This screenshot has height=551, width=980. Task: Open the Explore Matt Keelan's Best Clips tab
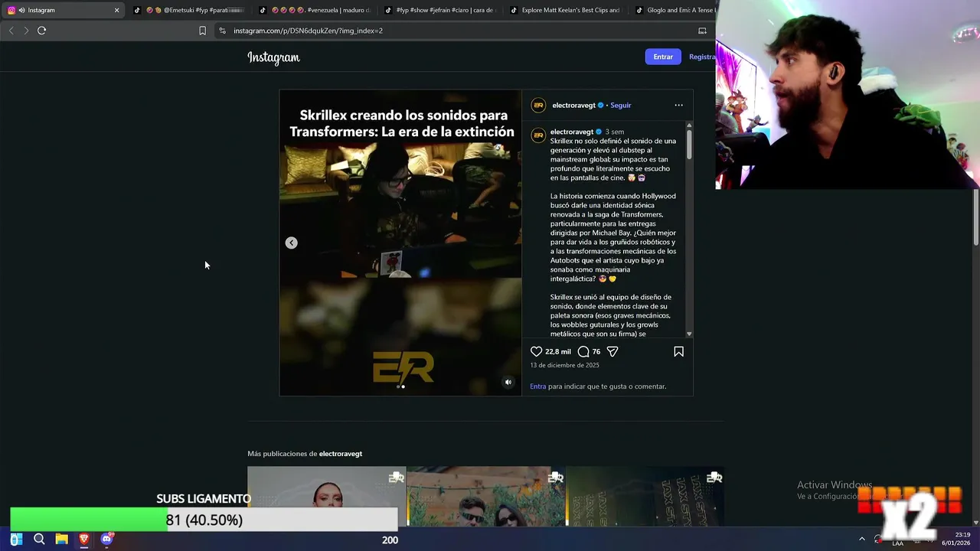pyautogui.click(x=566, y=10)
